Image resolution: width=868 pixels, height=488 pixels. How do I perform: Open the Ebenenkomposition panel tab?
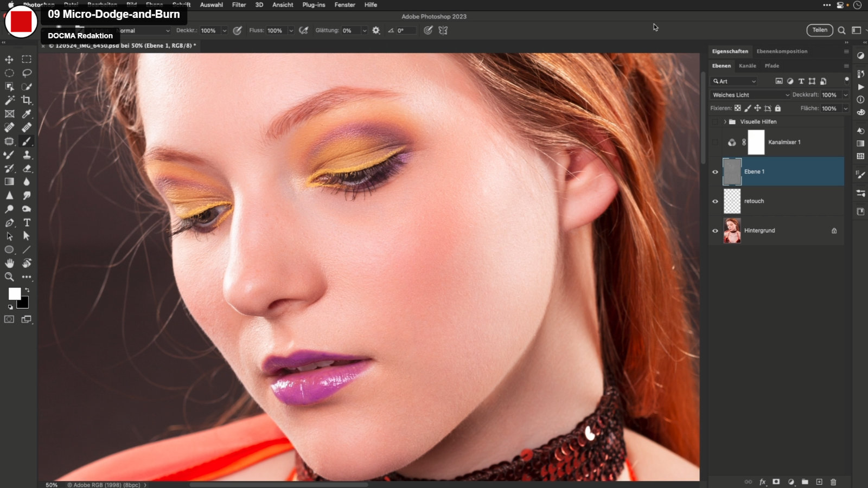click(782, 52)
